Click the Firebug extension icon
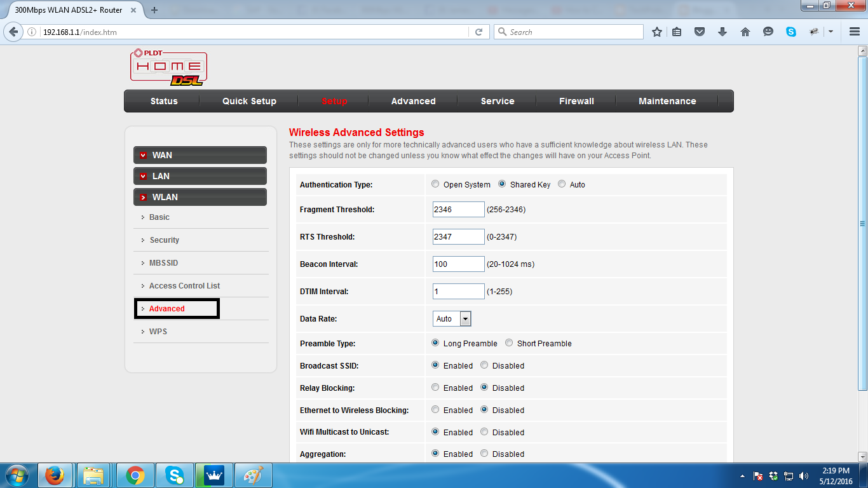Viewport: 868px width, 488px height. click(814, 32)
